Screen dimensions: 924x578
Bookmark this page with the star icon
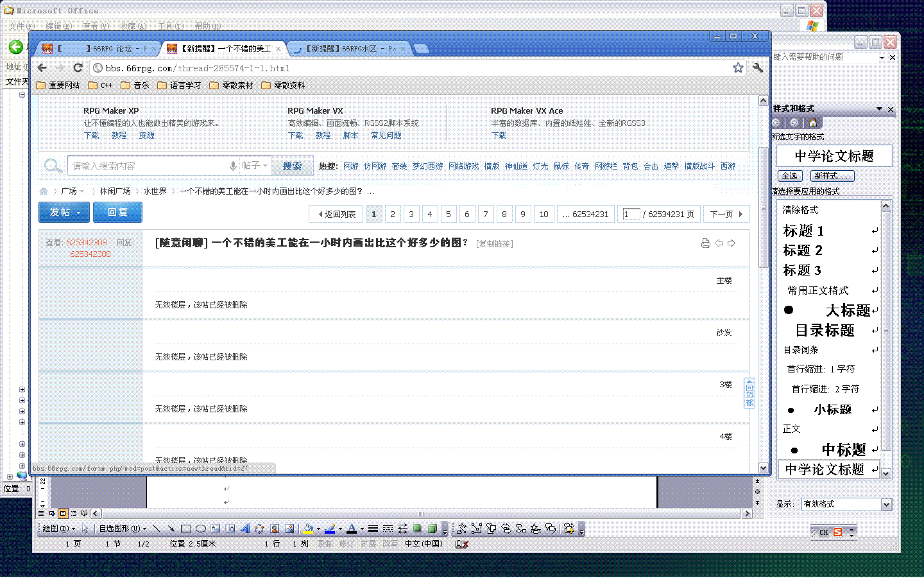[738, 67]
